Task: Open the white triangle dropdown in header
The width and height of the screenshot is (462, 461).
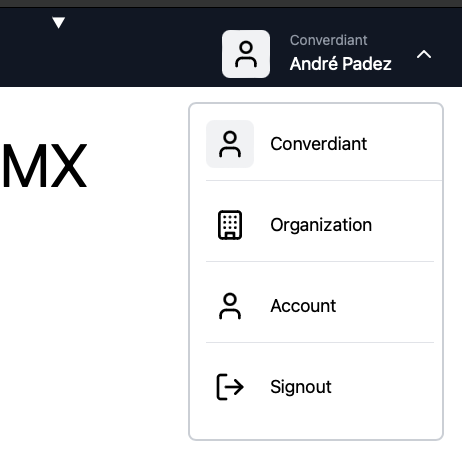Action: [x=58, y=22]
